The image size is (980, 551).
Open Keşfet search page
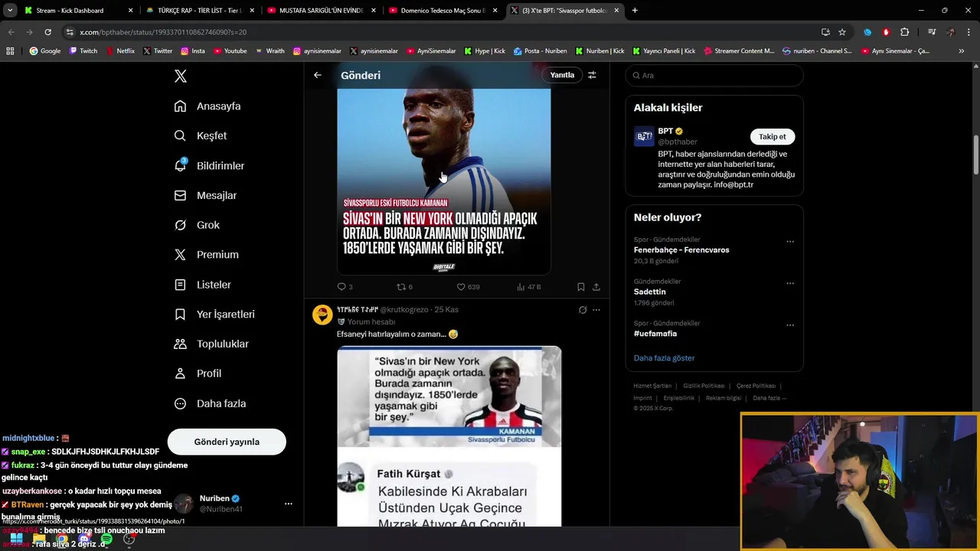201,135
